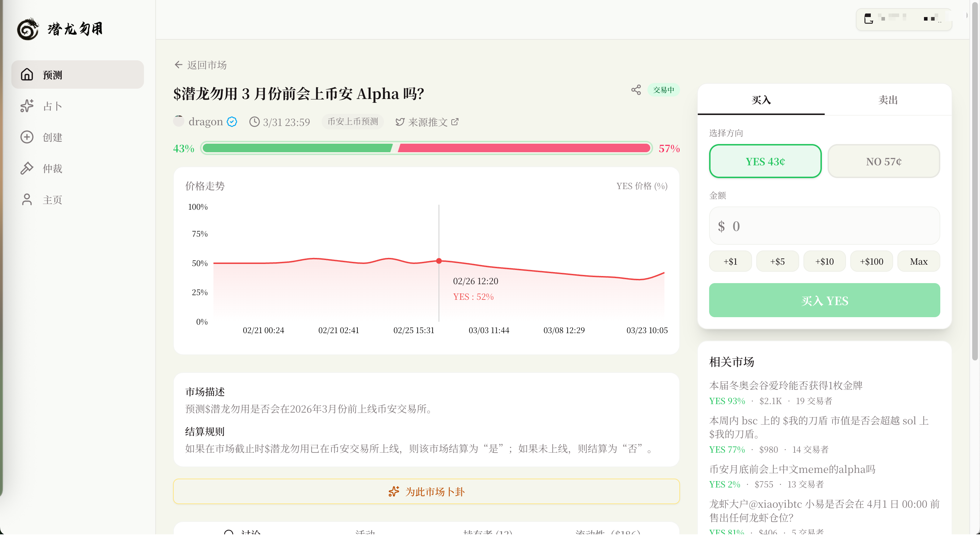
Task: Open the 主页 profile page
Action: 52,199
